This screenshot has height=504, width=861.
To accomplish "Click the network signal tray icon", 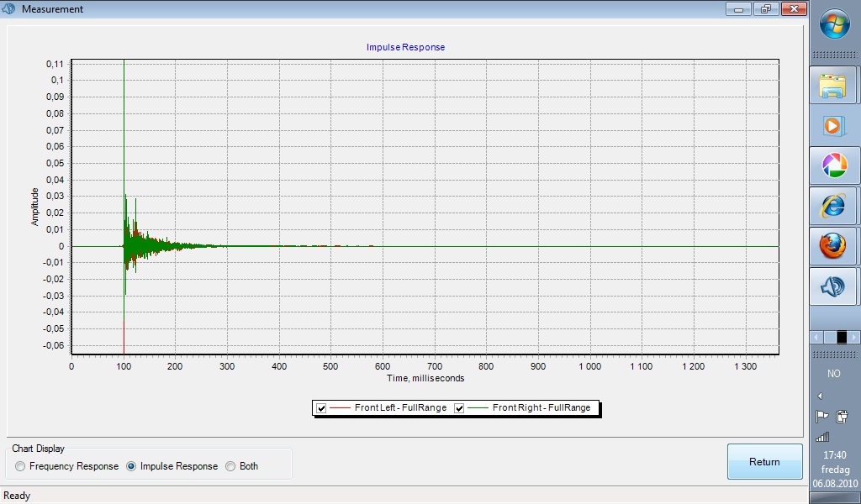I will coord(822,437).
